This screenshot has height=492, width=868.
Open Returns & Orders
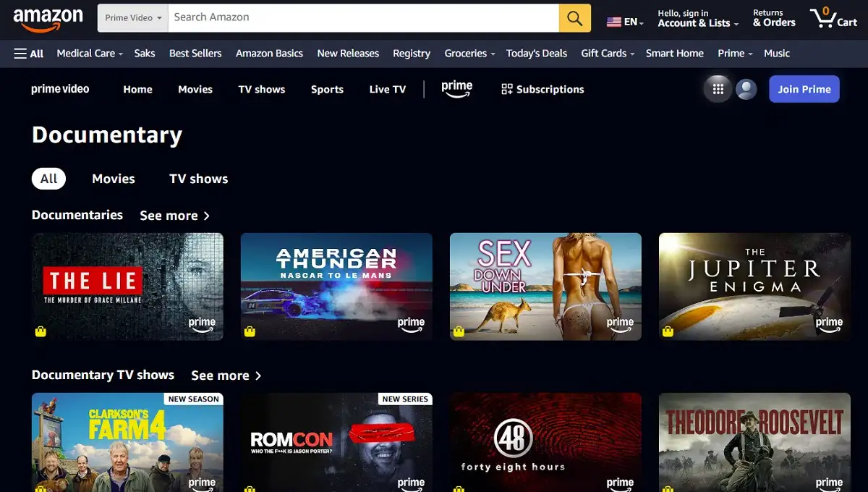pyautogui.click(x=774, y=18)
